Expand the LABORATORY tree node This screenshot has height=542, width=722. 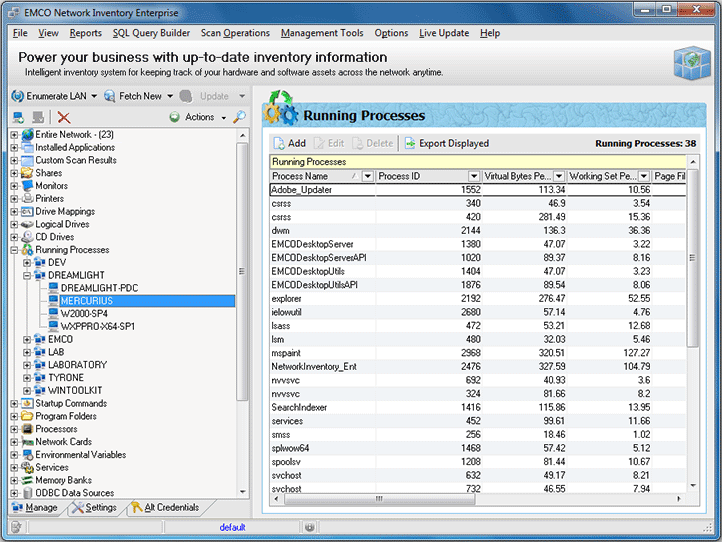tap(27, 365)
